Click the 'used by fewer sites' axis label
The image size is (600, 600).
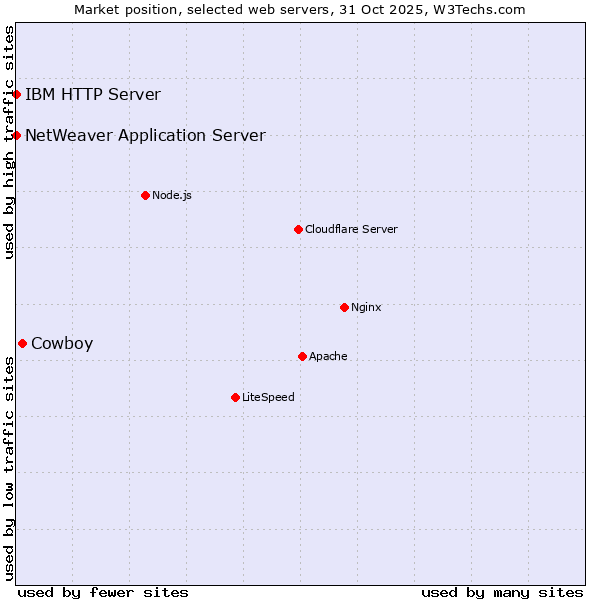pos(103,592)
